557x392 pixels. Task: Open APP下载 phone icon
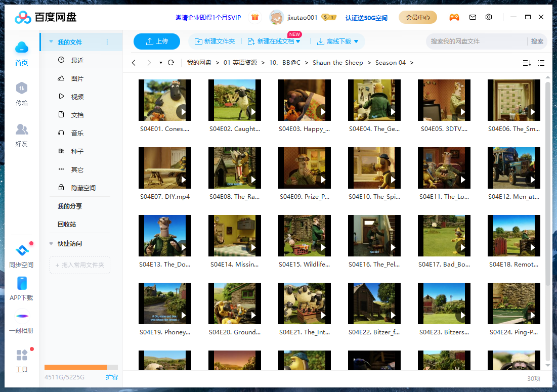[x=22, y=283]
